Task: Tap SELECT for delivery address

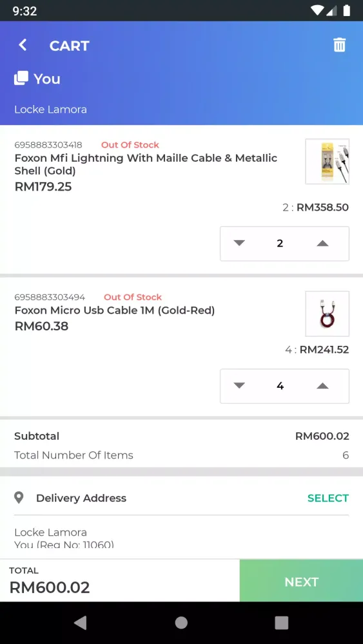Action: click(328, 498)
